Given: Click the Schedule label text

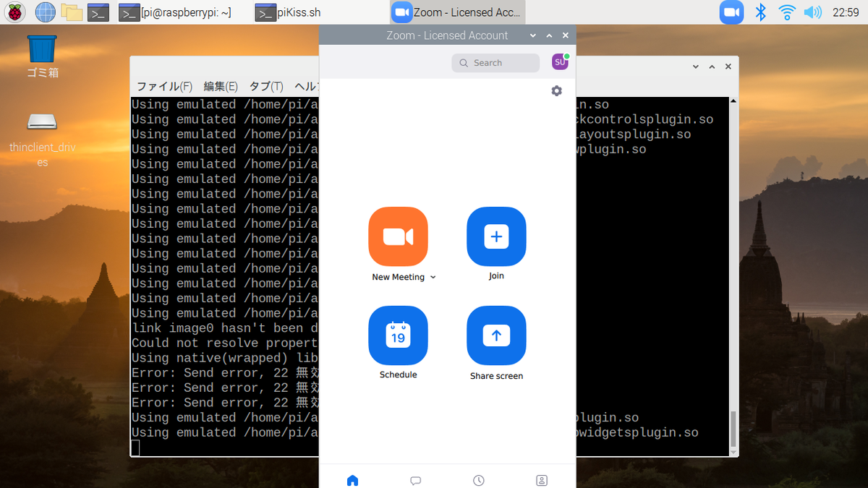Looking at the screenshot, I should [x=398, y=374].
